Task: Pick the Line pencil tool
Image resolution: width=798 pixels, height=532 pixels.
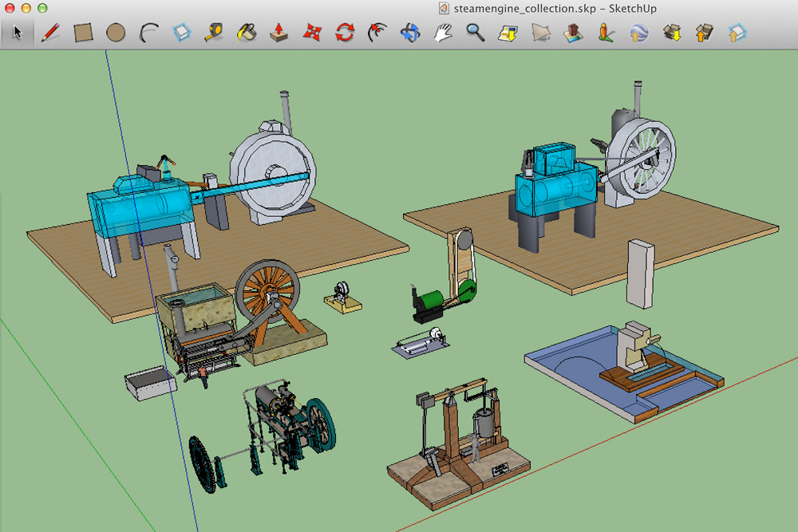Action: click(x=49, y=33)
